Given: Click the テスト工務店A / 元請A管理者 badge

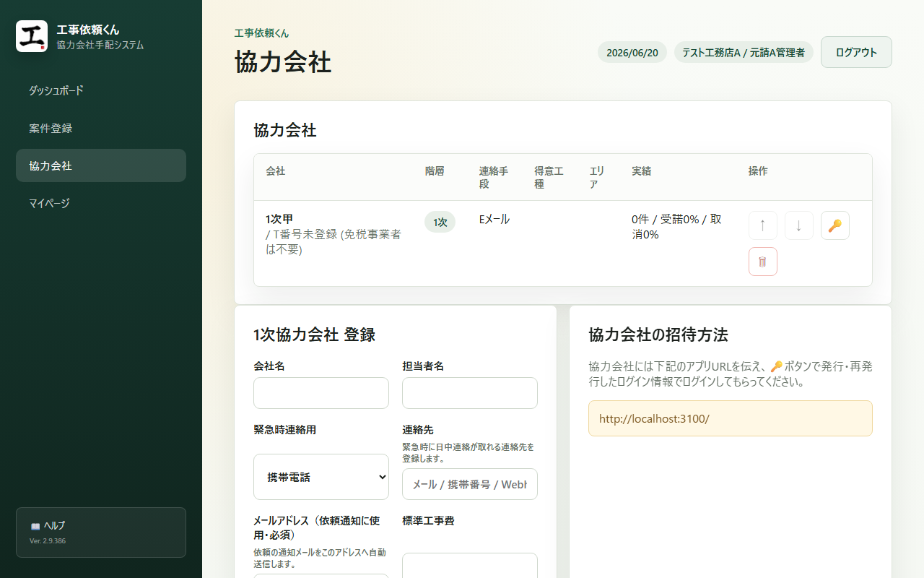Looking at the screenshot, I should click(744, 53).
